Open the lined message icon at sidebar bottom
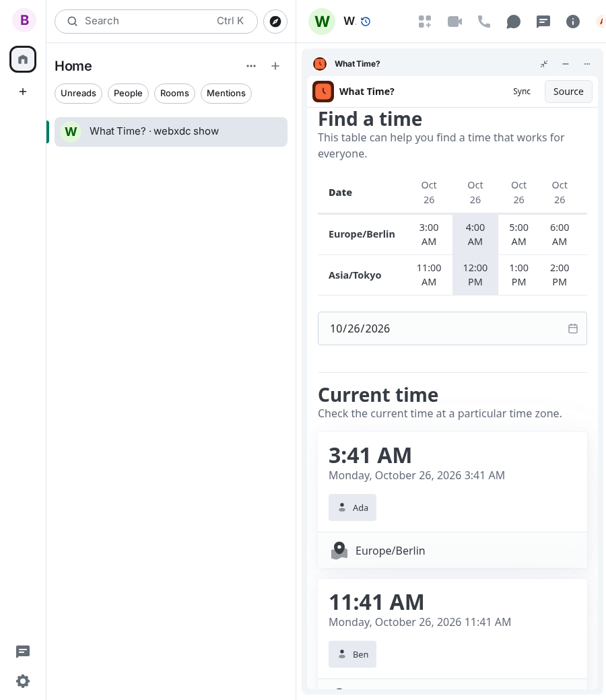Viewport: 606px width, 700px height. [23, 652]
